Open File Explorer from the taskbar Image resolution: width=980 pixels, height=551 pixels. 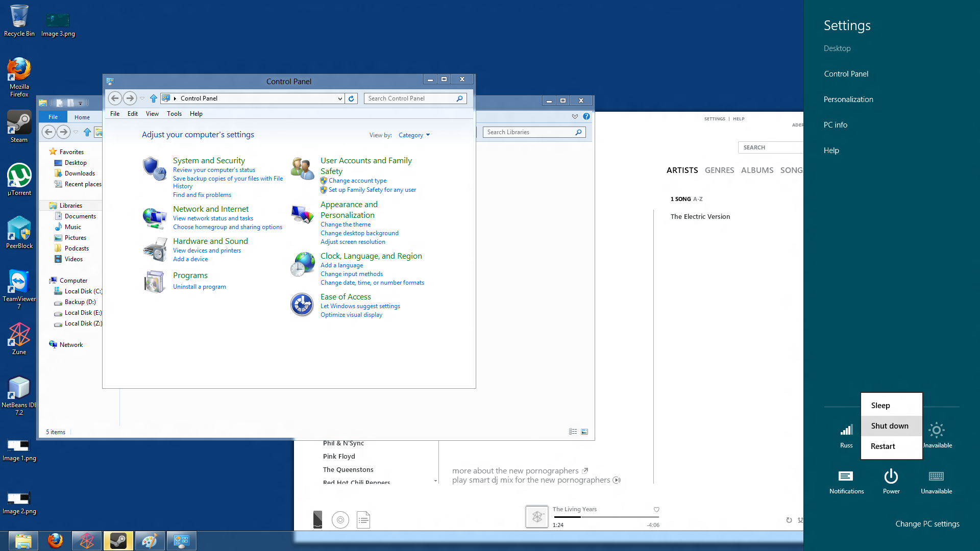click(23, 541)
